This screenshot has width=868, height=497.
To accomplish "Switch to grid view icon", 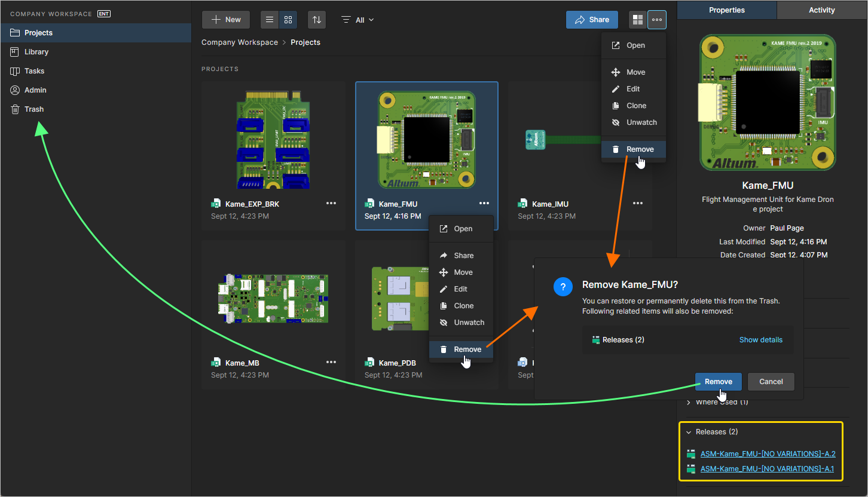I will 288,20.
